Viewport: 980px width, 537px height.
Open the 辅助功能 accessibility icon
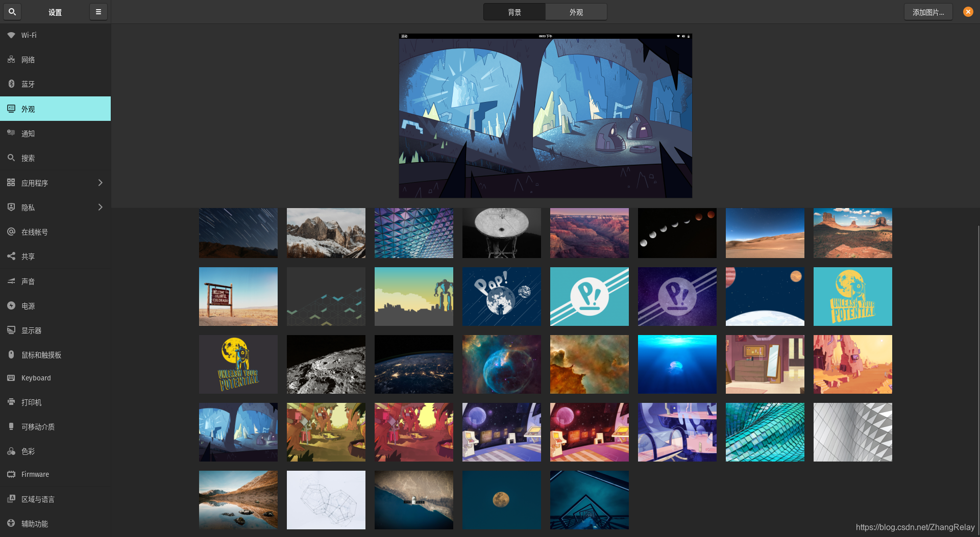point(11,523)
